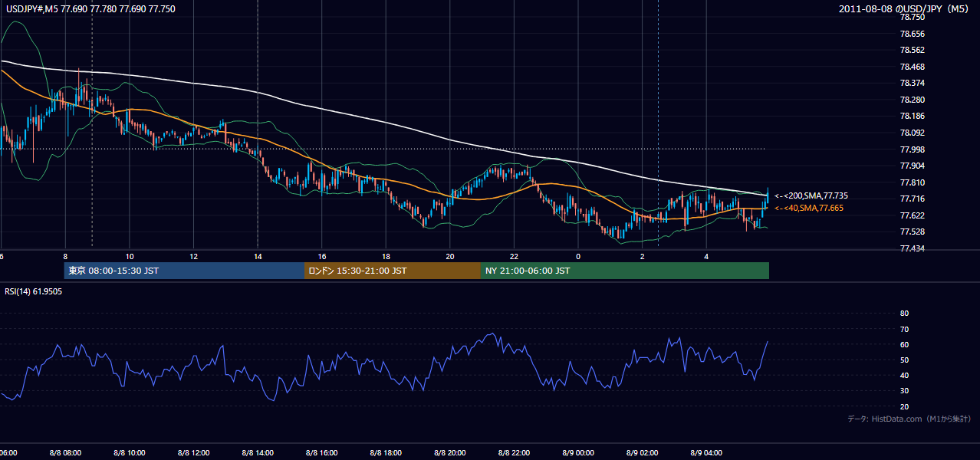Screen dimensions: 980x460
Task: Click hour 14 on the price chart axis
Action: click(x=258, y=256)
